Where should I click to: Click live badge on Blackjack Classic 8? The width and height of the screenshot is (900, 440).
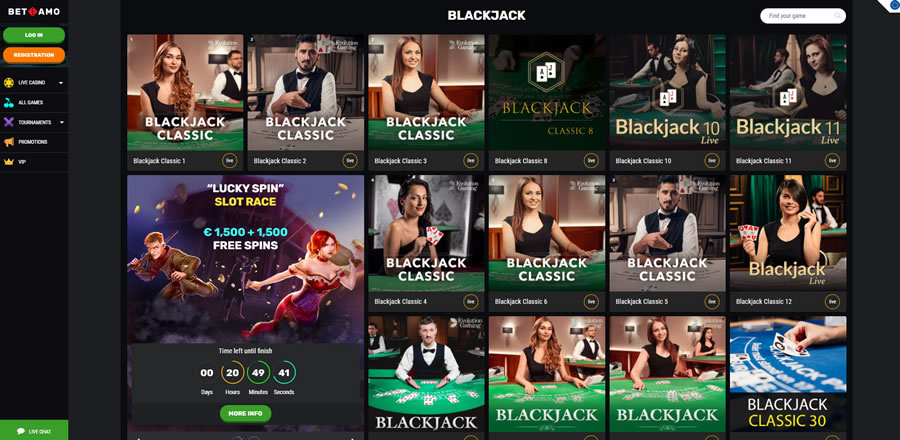591,161
